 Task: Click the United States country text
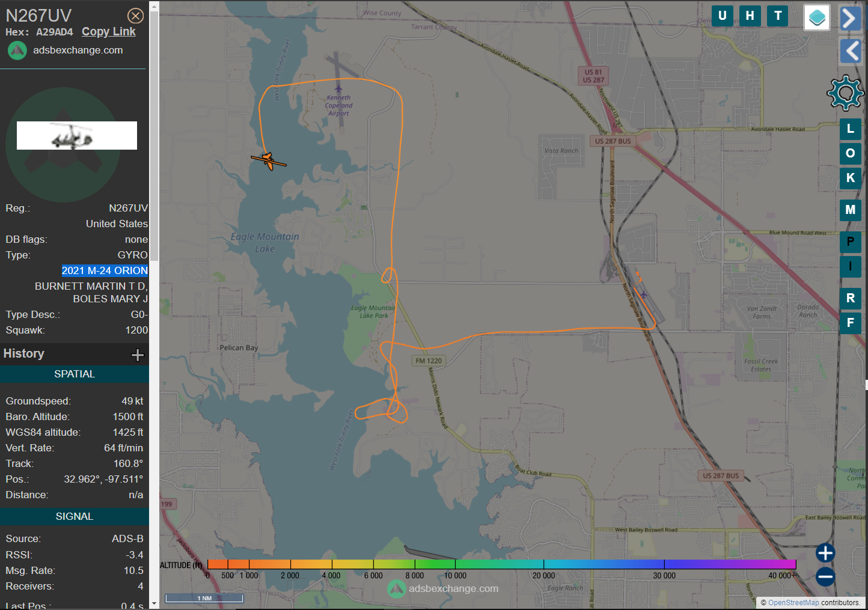coord(117,224)
